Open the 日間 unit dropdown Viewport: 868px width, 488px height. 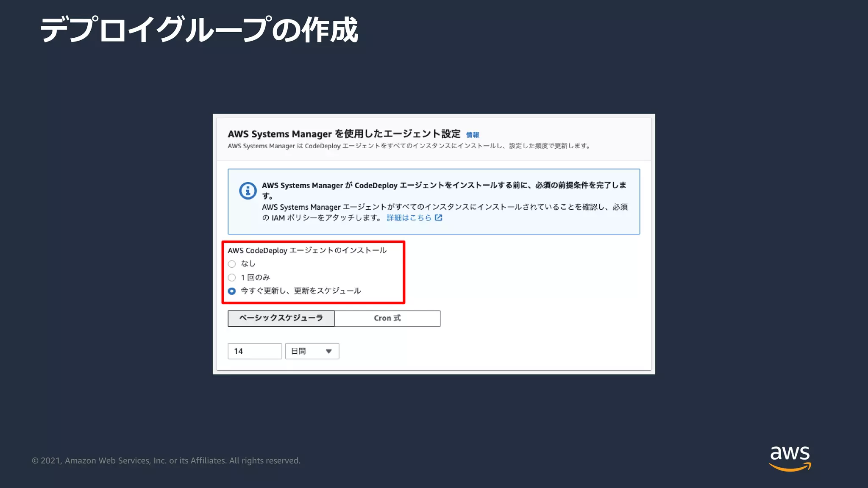(312, 351)
